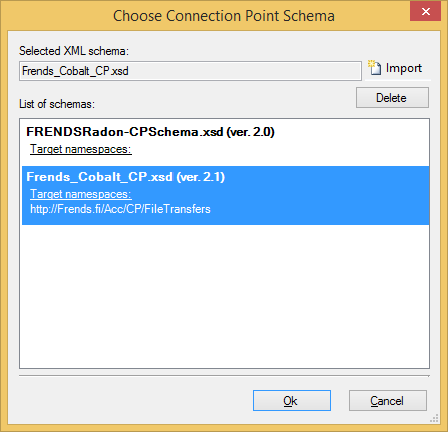Viewport: 448px width, 432px height.
Task: Click the Selected XML schema label
Action: pyautogui.click(x=74, y=51)
